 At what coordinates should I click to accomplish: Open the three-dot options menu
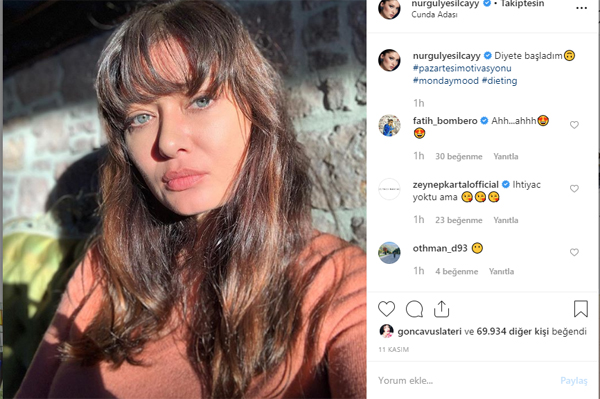click(581, 8)
